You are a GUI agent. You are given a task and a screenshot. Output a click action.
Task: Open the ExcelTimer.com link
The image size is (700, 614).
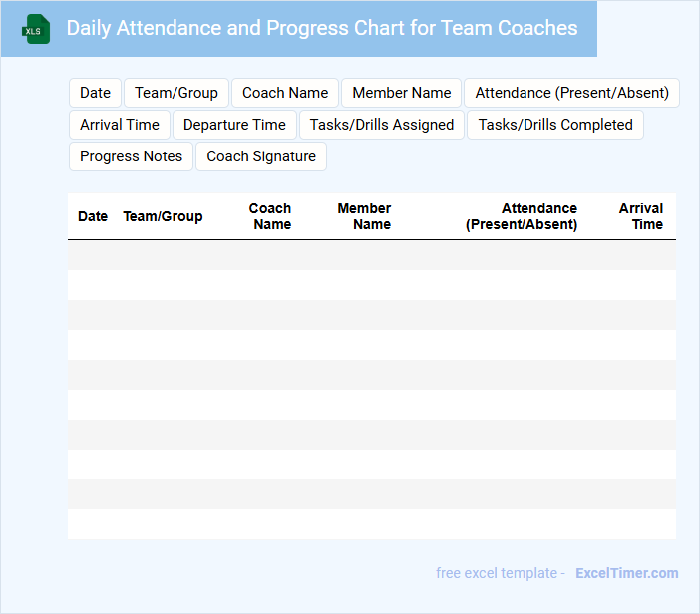tap(626, 573)
